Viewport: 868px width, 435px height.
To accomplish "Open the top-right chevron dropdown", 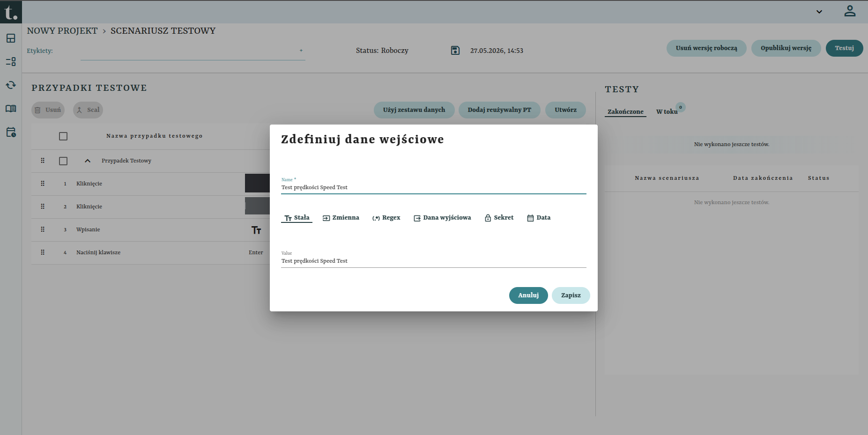I will click(x=819, y=12).
